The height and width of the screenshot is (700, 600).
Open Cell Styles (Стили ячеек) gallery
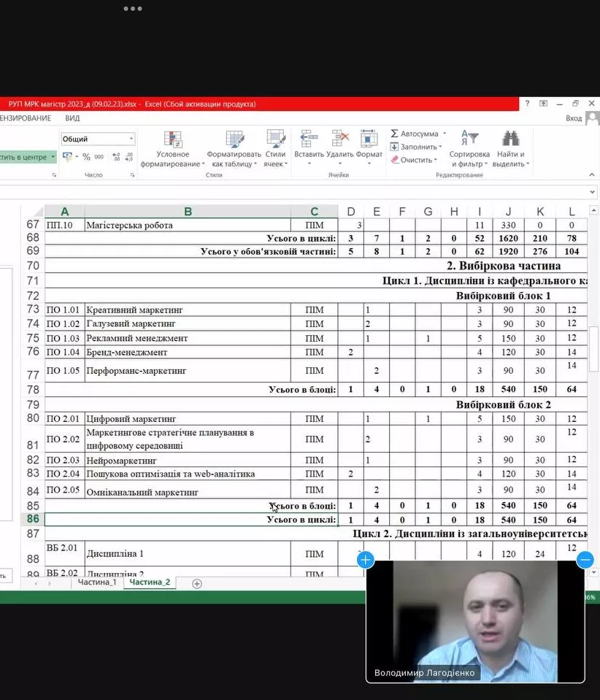pos(275,139)
